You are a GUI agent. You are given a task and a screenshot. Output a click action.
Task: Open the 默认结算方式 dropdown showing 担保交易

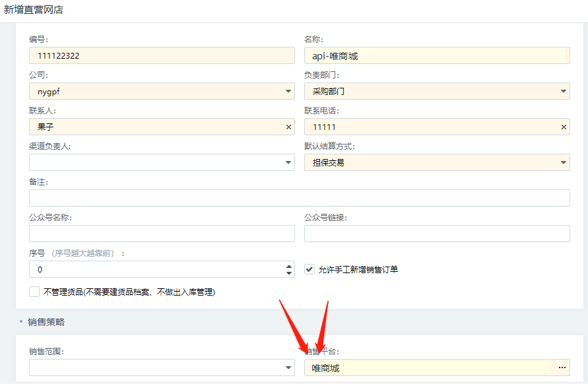437,162
